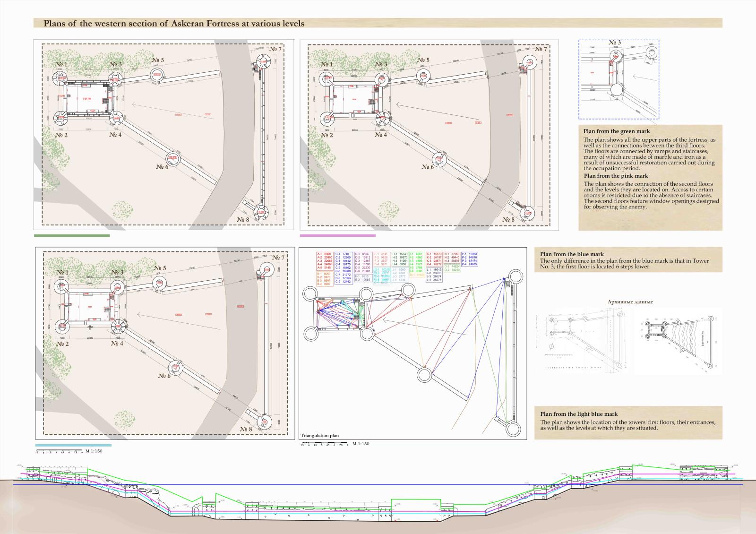
Task: Click Tower № 1 label in pink-mark plan
Action: (x=327, y=64)
